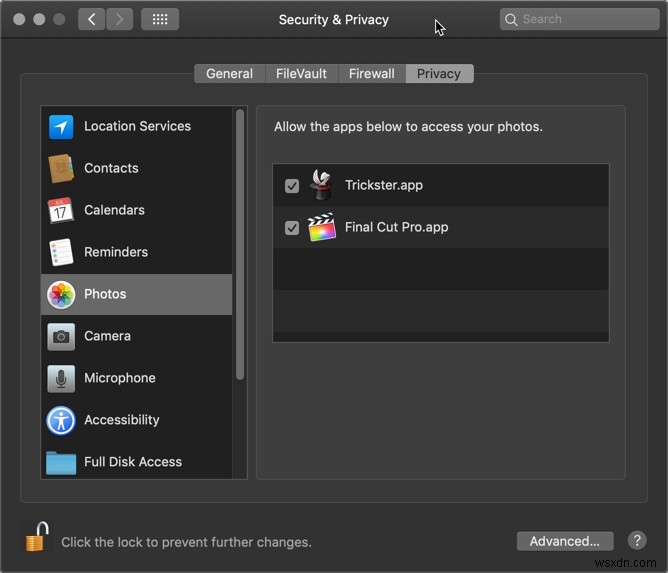The height and width of the screenshot is (573, 668).
Task: Click the Location Services arrow icon
Action: point(61,127)
